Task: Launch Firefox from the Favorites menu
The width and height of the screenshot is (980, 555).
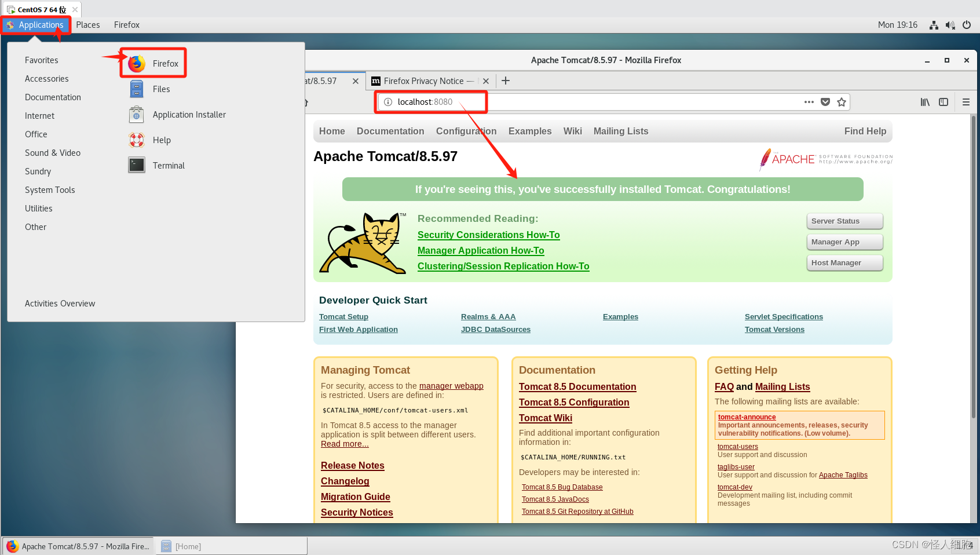Action: (x=153, y=63)
